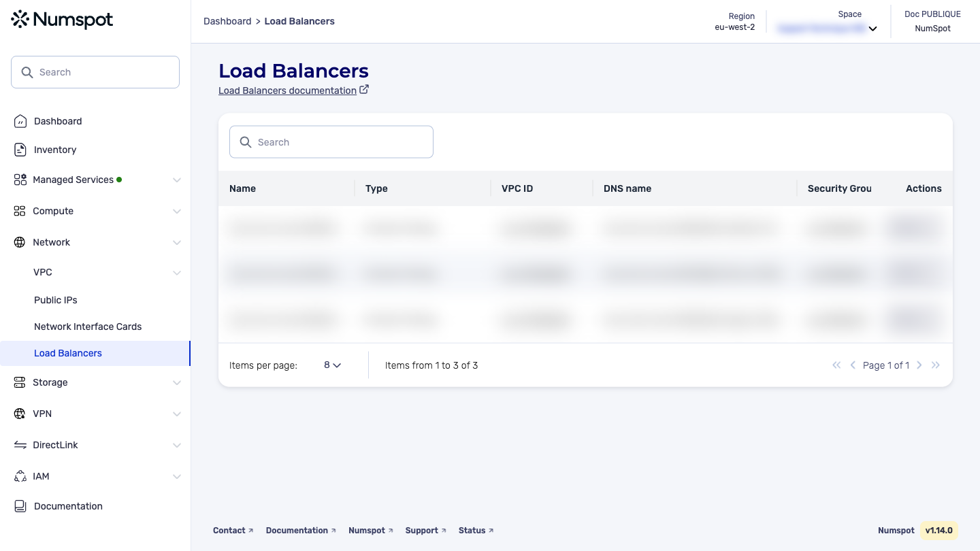Open the Documentation footer link
980x551 pixels.
tap(301, 531)
